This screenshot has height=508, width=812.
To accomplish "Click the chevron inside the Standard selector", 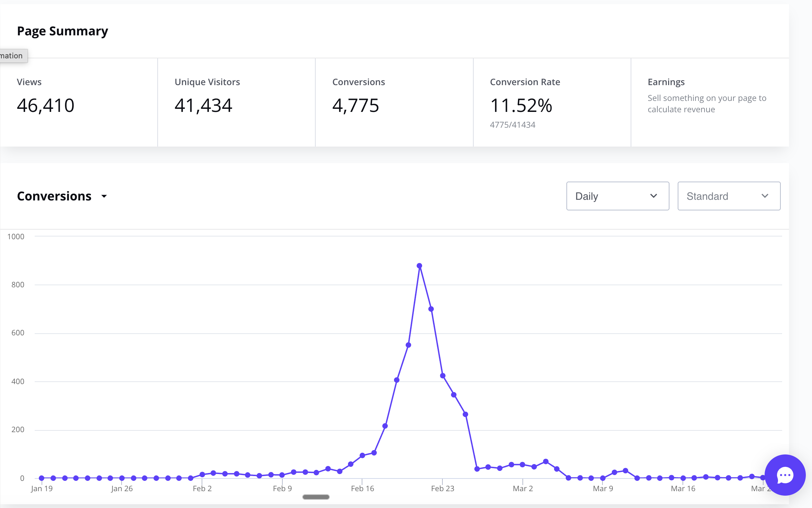I will (x=765, y=196).
